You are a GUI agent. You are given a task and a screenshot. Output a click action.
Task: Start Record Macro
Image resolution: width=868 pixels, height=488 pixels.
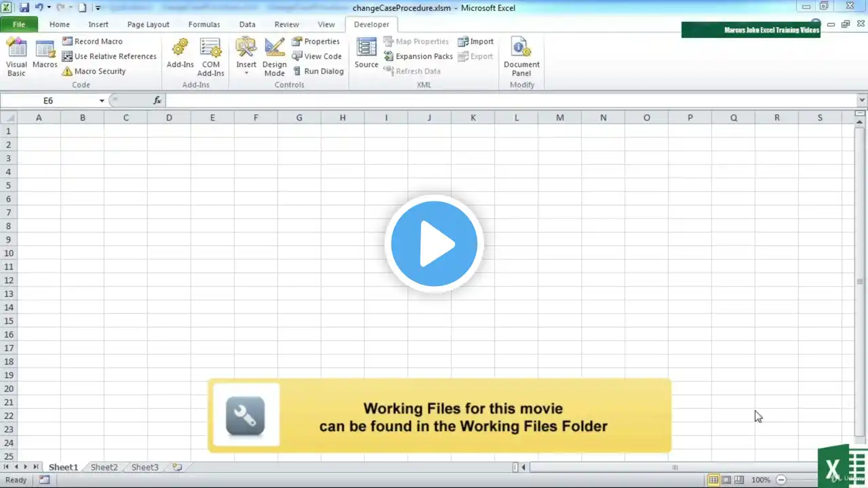pos(92,41)
